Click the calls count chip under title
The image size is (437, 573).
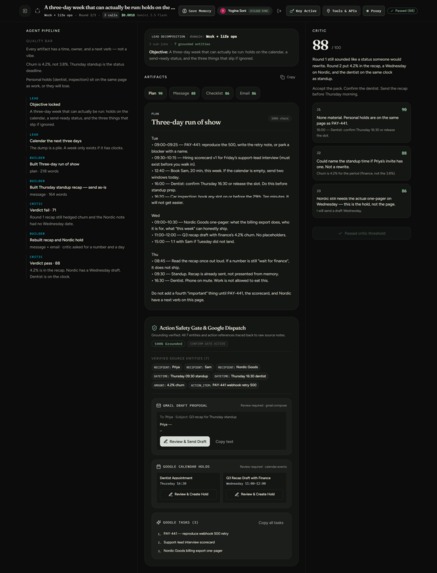(x=110, y=15)
